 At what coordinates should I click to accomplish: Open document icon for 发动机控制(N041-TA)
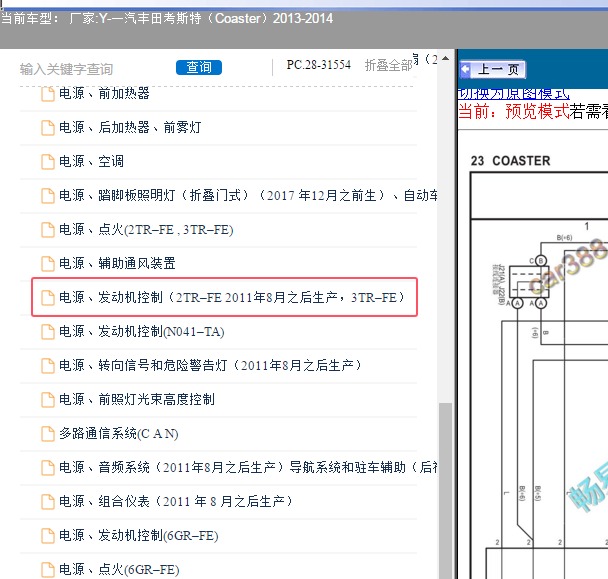48,332
